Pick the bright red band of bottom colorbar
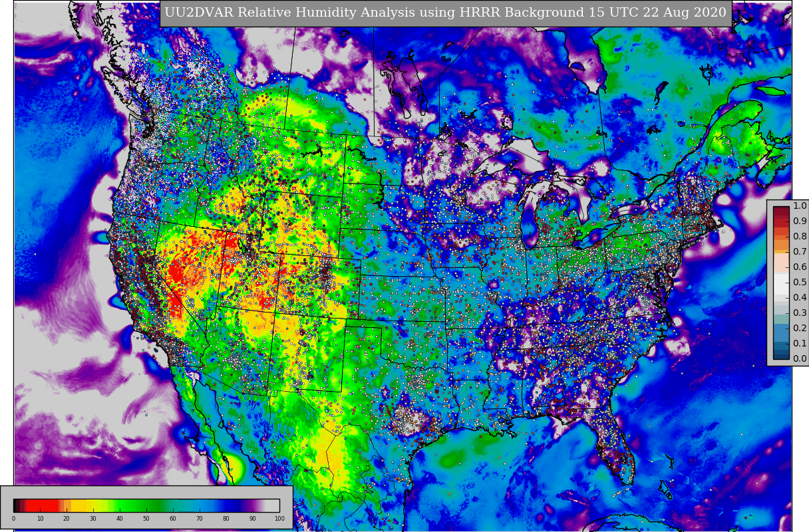Viewport: 809px width, 532px height. click(43, 505)
